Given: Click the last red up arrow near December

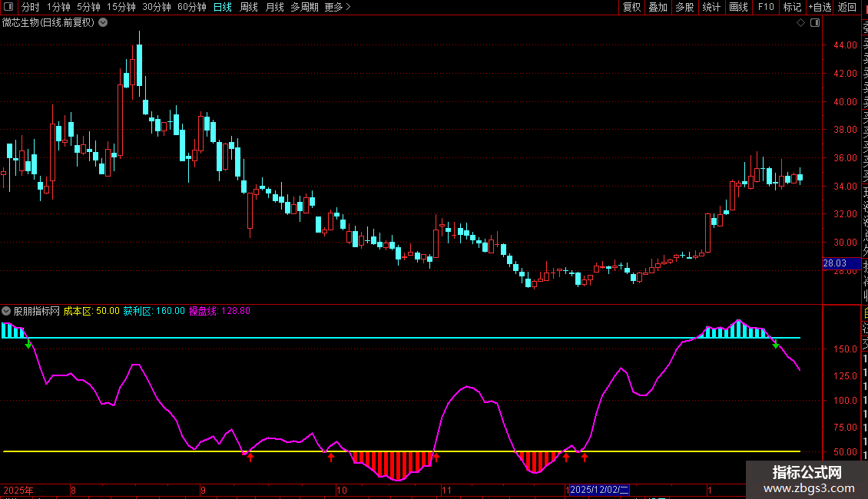Looking at the screenshot, I should click(x=585, y=458).
